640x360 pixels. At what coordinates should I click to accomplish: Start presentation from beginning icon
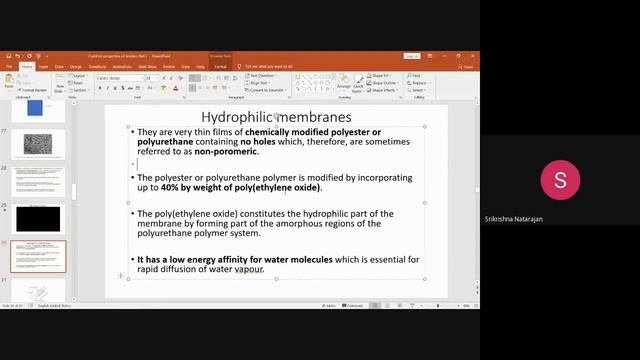(39, 56)
